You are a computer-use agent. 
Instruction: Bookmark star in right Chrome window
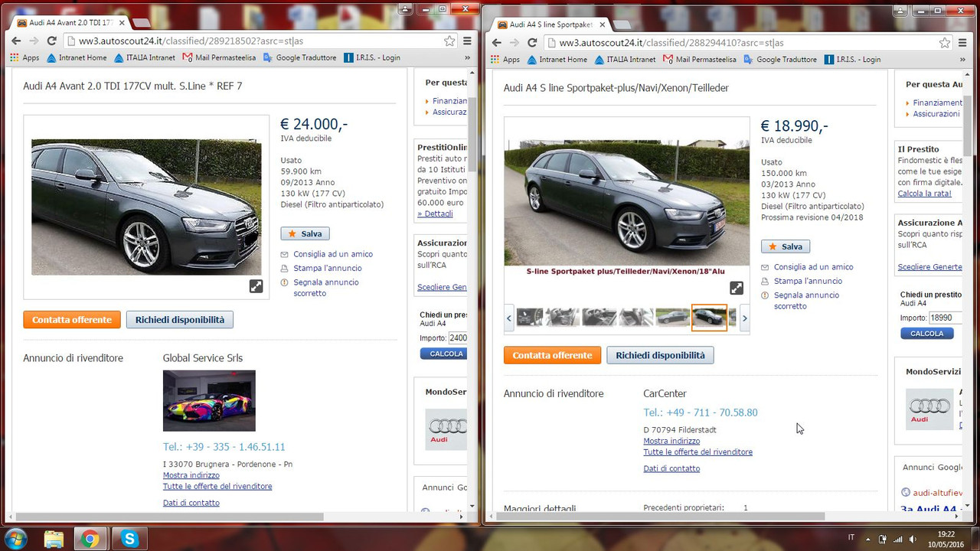[945, 43]
